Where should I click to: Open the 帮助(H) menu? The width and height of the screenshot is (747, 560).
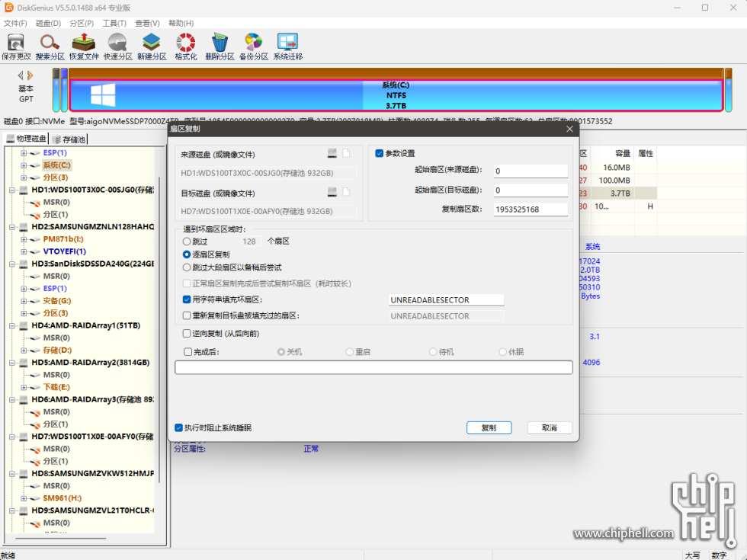pos(181,23)
